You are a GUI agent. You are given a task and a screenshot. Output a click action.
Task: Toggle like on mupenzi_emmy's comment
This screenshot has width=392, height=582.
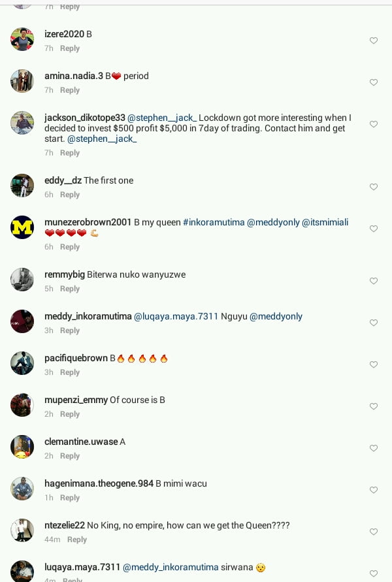(x=374, y=406)
